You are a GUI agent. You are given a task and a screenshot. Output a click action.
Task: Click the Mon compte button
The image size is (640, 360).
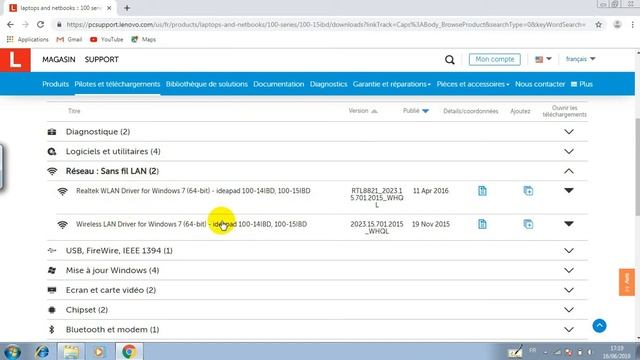coord(495,59)
